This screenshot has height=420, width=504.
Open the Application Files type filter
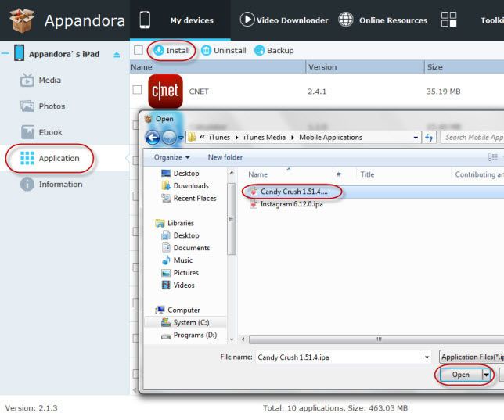coord(472,357)
